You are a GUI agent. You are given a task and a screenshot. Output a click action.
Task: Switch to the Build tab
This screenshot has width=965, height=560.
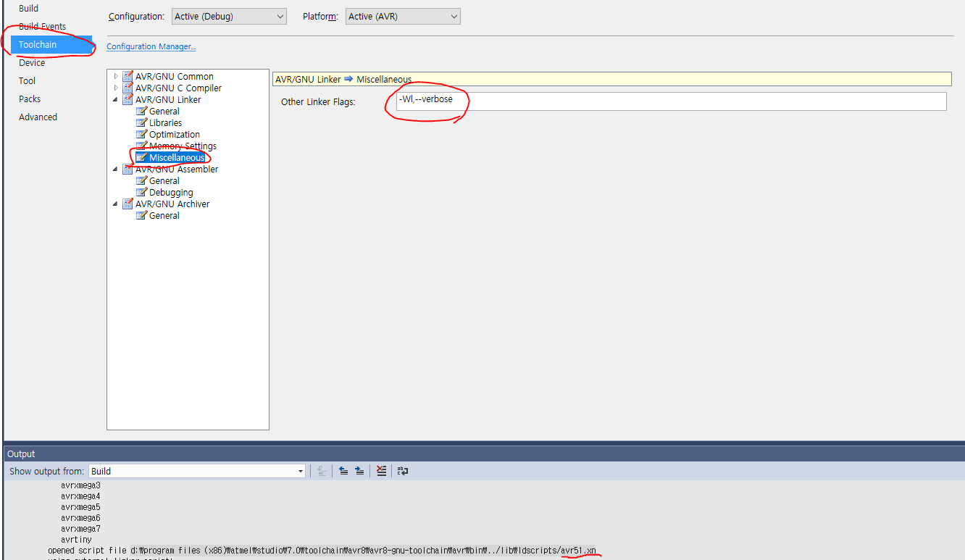click(29, 8)
